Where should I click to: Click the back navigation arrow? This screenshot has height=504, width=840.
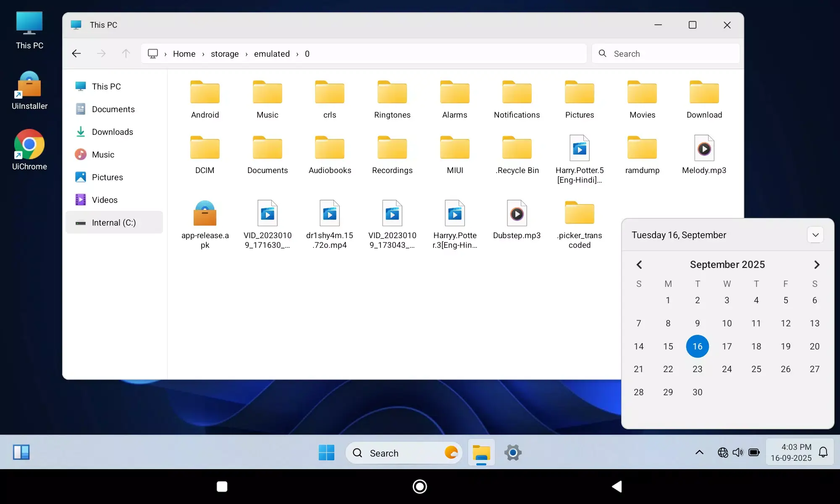pos(76,53)
